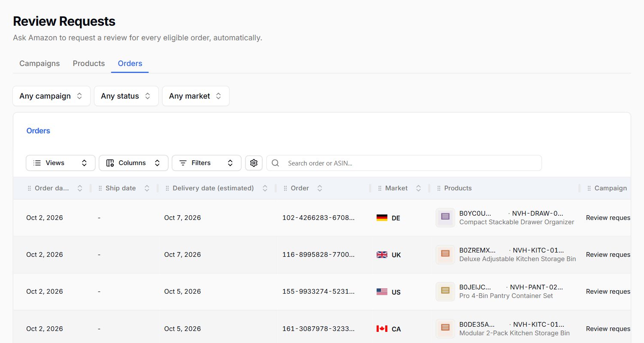Switch to the Products tab
The height and width of the screenshot is (343, 644).
pyautogui.click(x=89, y=63)
